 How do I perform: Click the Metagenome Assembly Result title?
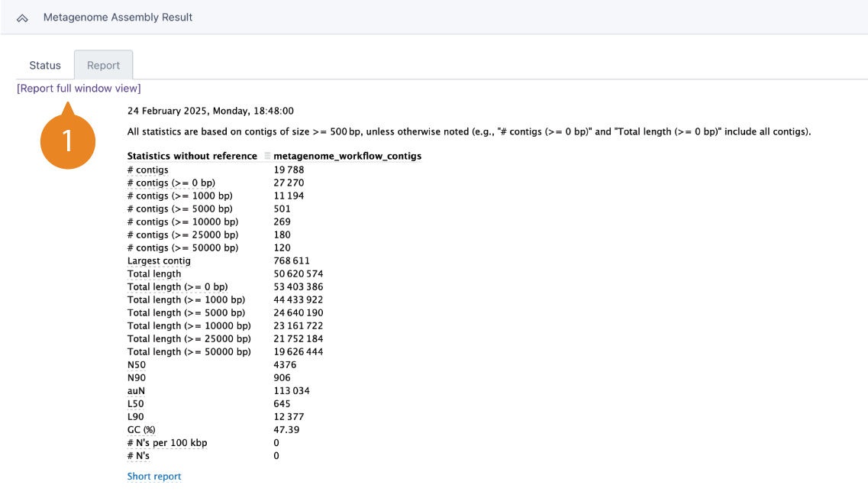tap(118, 18)
